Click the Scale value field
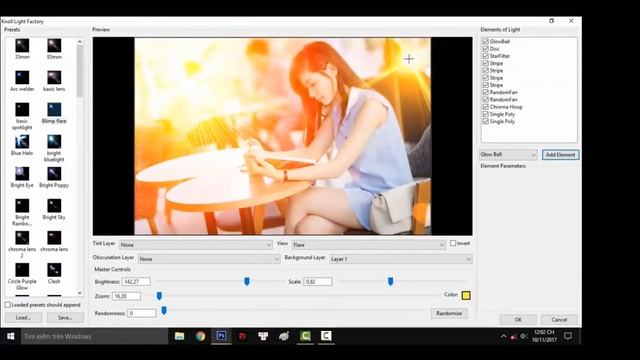The height and width of the screenshot is (360, 640). point(318,282)
